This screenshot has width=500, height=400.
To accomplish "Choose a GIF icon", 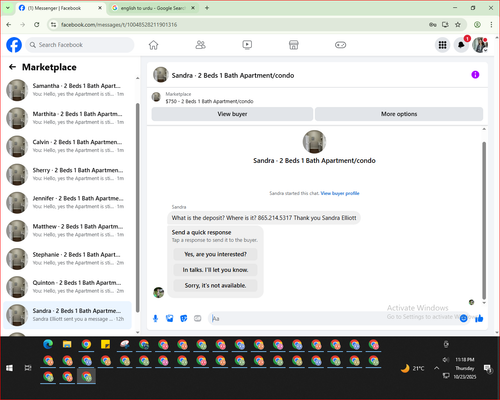I will pyautogui.click(x=198, y=318).
